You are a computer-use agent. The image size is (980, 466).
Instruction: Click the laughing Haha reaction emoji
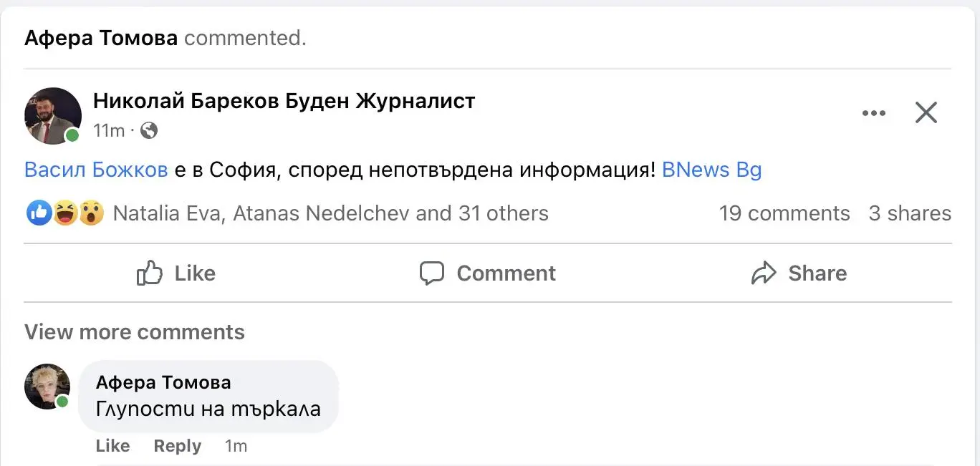point(65,213)
